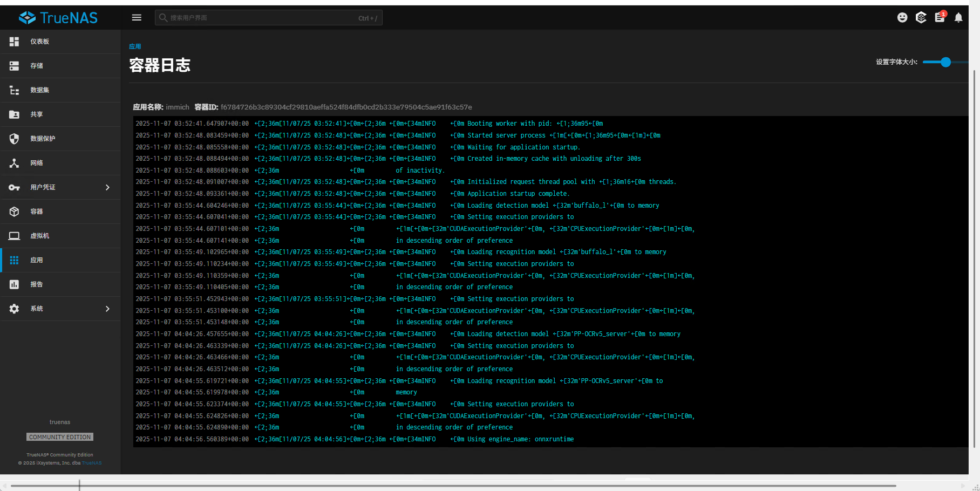Open 网络 menu item
Image resolution: width=980 pixels, height=491 pixels.
(x=60, y=163)
